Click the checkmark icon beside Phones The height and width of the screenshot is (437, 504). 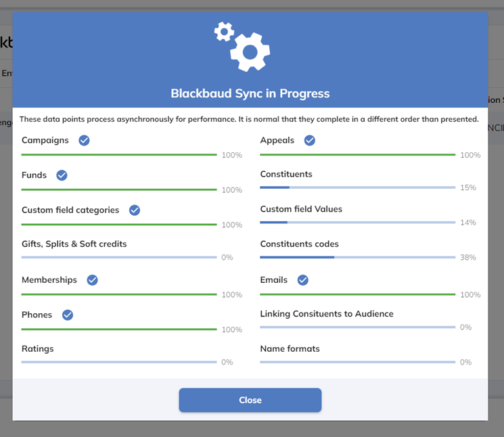tap(68, 315)
